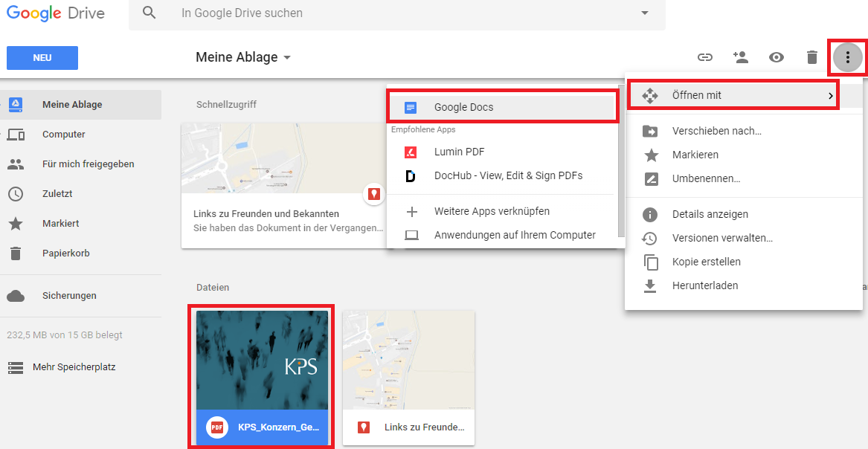Click the preview eye icon
Viewport: 868px width, 449px height.
click(776, 57)
